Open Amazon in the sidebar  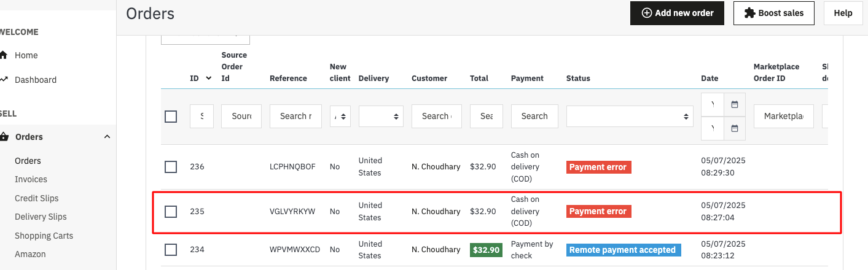(30, 254)
